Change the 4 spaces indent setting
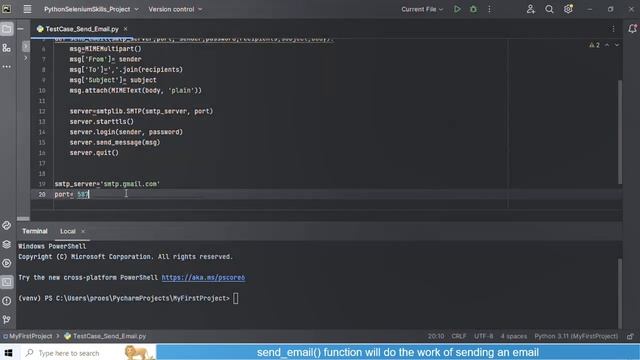 (x=514, y=336)
